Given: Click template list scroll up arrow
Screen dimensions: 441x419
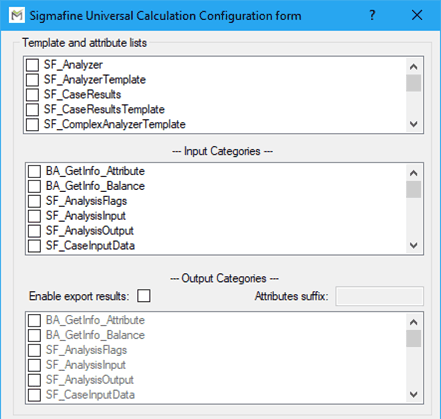Looking at the screenshot, I should pos(414,67).
